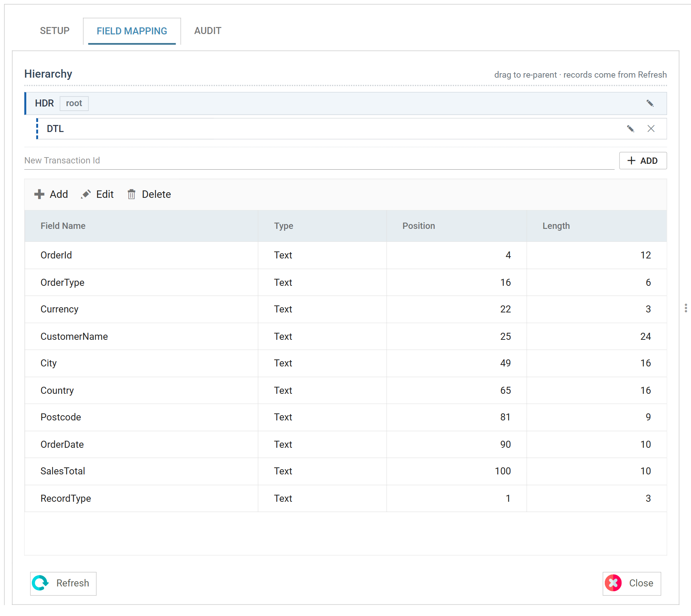Image resolution: width=691 pixels, height=616 pixels.
Task: Select the Postcode field row
Action: click(x=345, y=417)
